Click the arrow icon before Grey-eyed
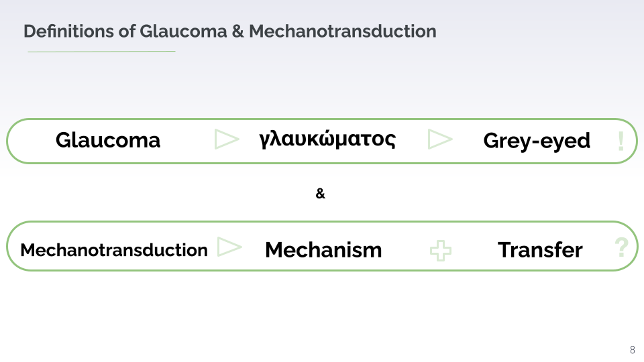The image size is (644, 362). (440, 139)
